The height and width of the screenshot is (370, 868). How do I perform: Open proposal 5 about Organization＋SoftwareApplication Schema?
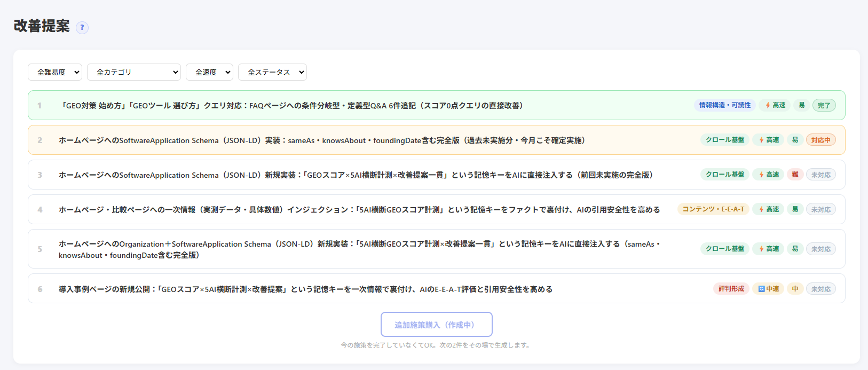[437, 249]
